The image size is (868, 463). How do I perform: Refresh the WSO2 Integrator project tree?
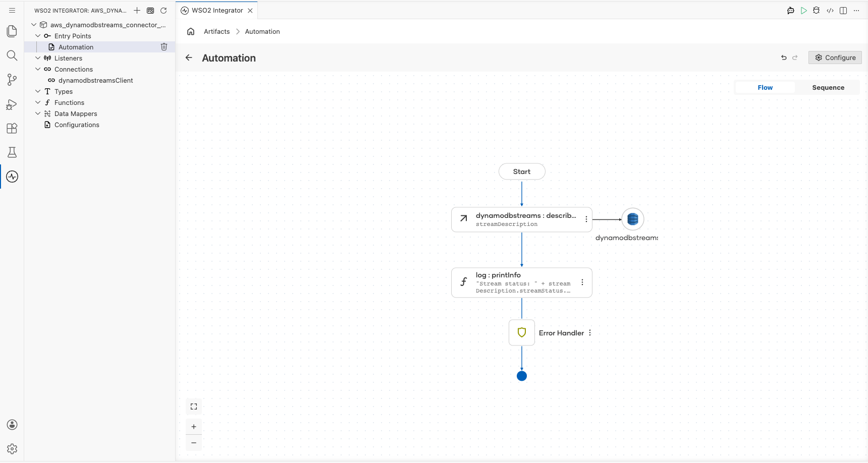tap(164, 10)
